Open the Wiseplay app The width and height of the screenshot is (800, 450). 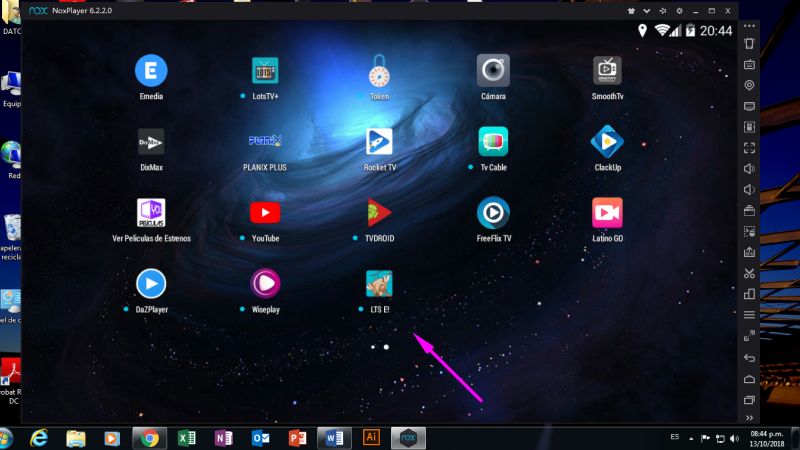click(265, 284)
